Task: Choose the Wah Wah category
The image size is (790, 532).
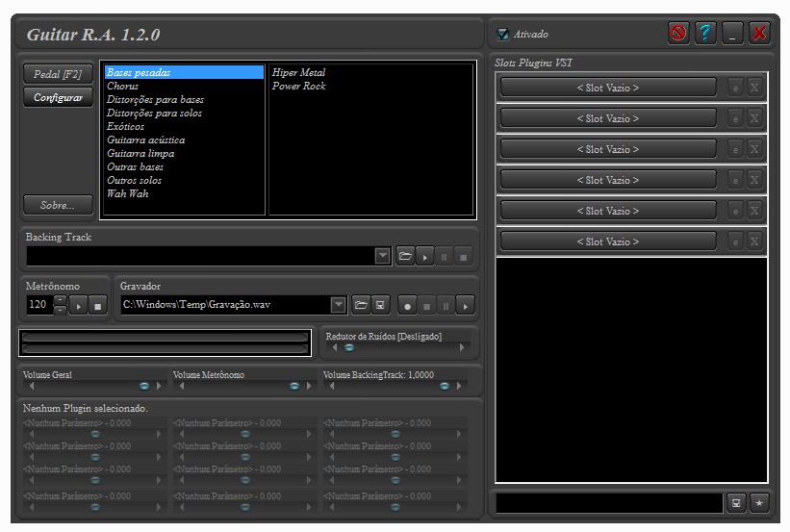Action: (x=184, y=193)
